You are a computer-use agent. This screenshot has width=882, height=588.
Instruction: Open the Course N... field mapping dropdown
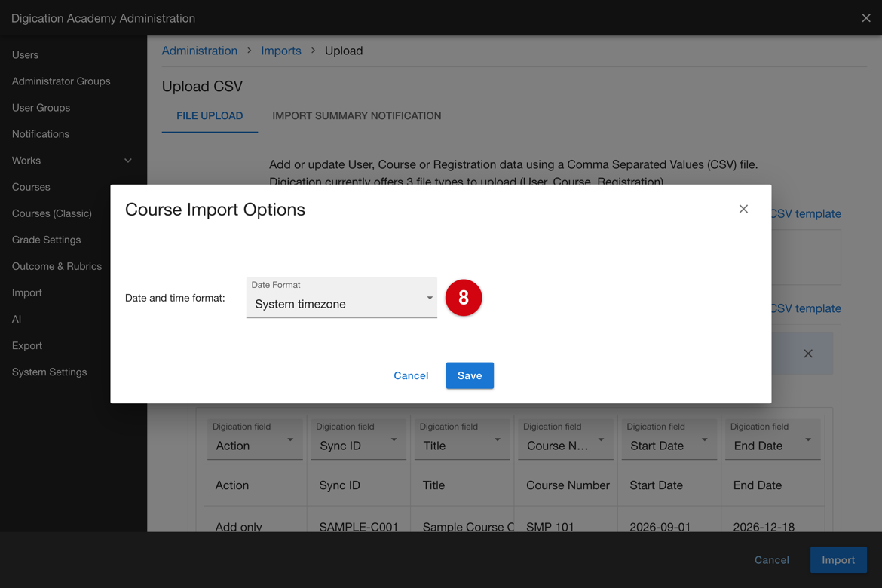[565, 439]
